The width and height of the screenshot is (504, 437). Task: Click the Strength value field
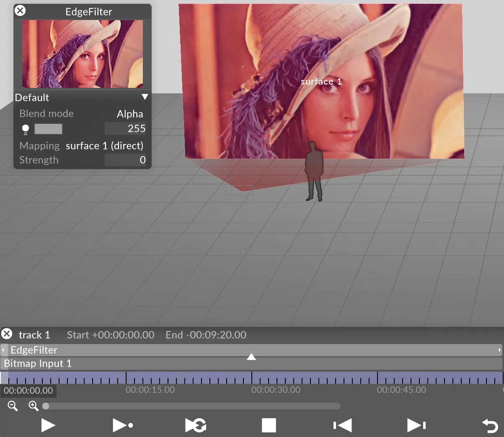click(125, 160)
